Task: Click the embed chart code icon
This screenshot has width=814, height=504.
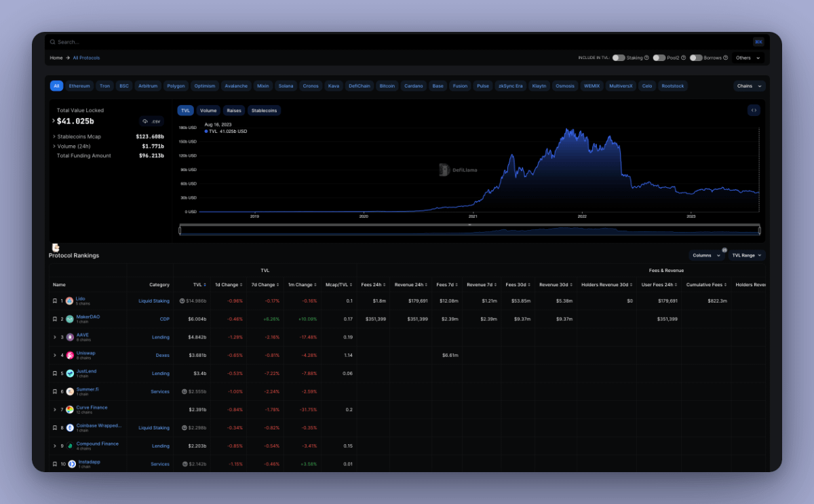Action: [x=754, y=110]
